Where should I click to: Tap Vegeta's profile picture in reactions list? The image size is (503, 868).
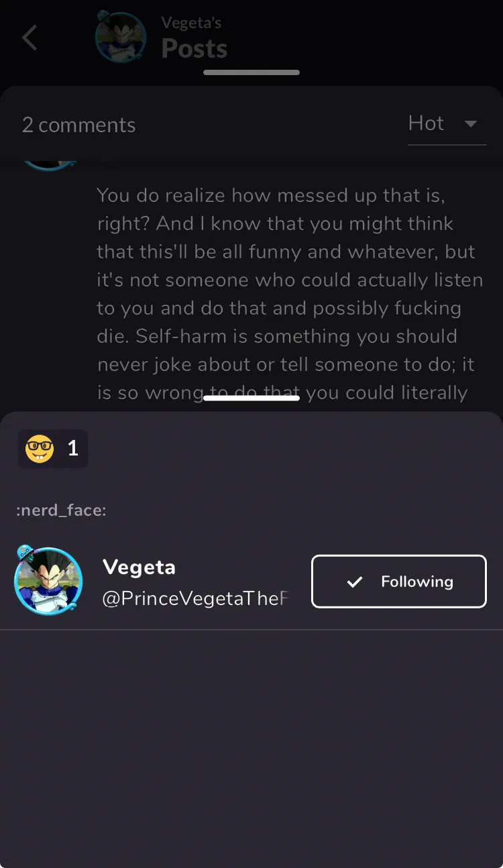48,582
